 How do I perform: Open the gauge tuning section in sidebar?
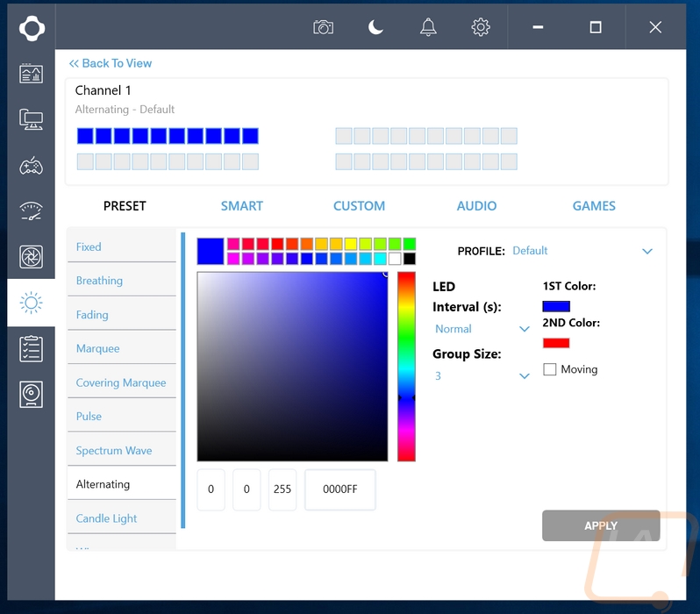click(32, 211)
